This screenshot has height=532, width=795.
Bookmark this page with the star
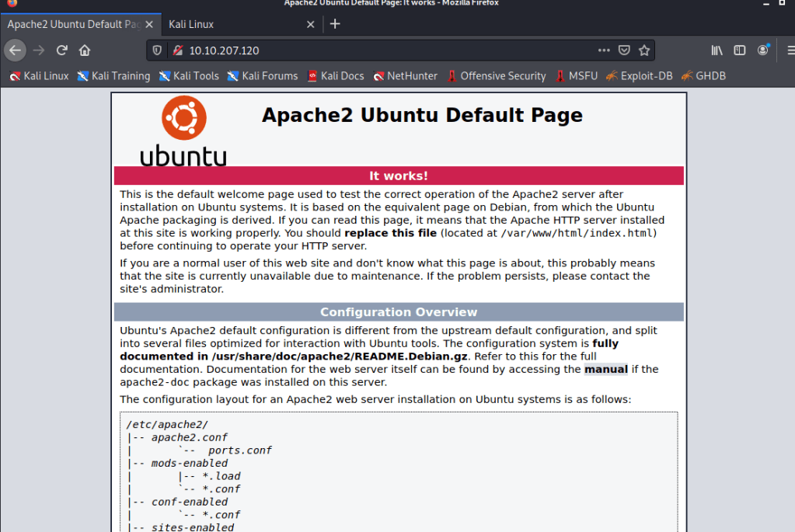coord(643,50)
